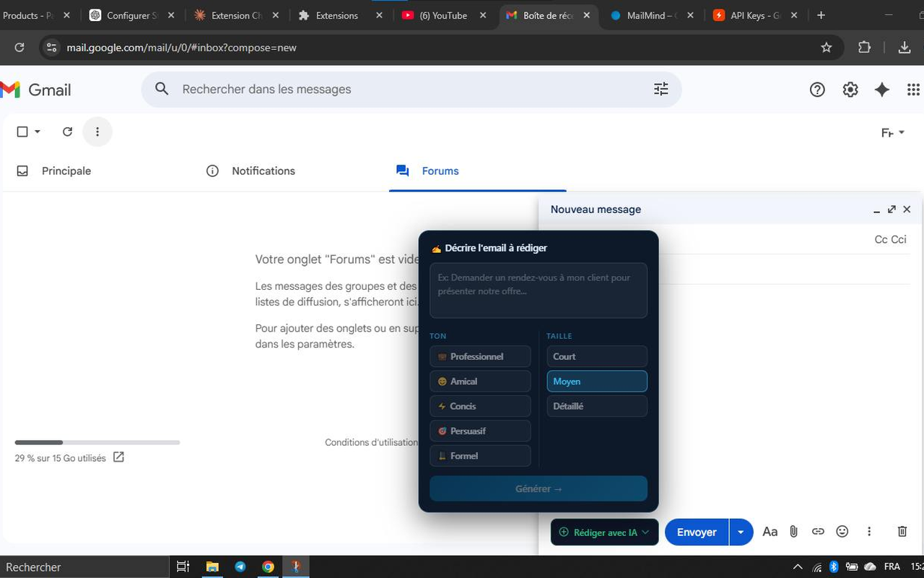The height and width of the screenshot is (578, 924).
Task: Click the Gmail logo
Action: tap(36, 90)
